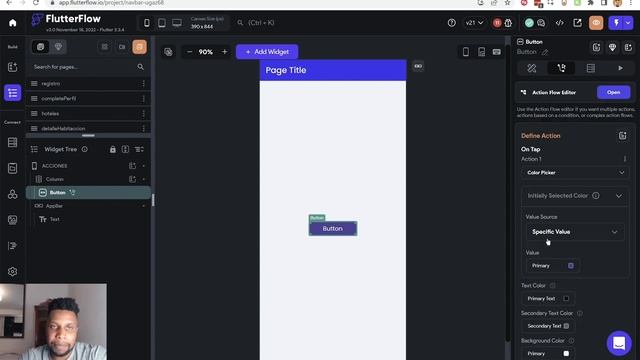View generated code with the developer icon
640x360 pixels.
point(559,23)
